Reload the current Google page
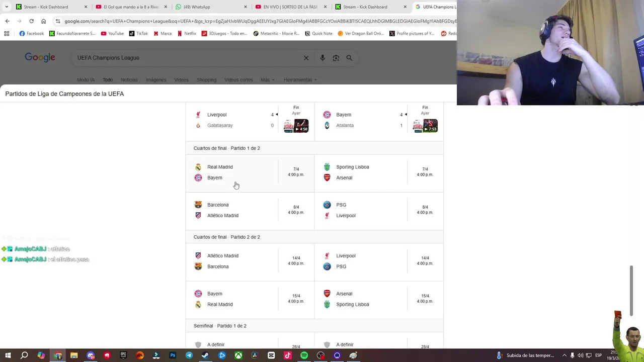Screen dimensions: 644x362 [x=31, y=21]
